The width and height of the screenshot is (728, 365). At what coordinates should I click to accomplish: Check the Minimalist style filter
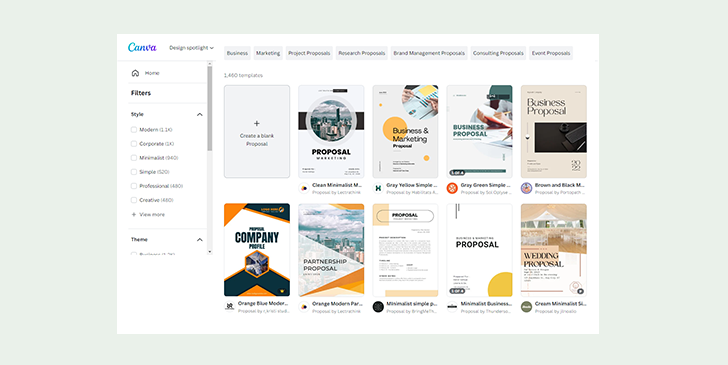[x=134, y=158]
